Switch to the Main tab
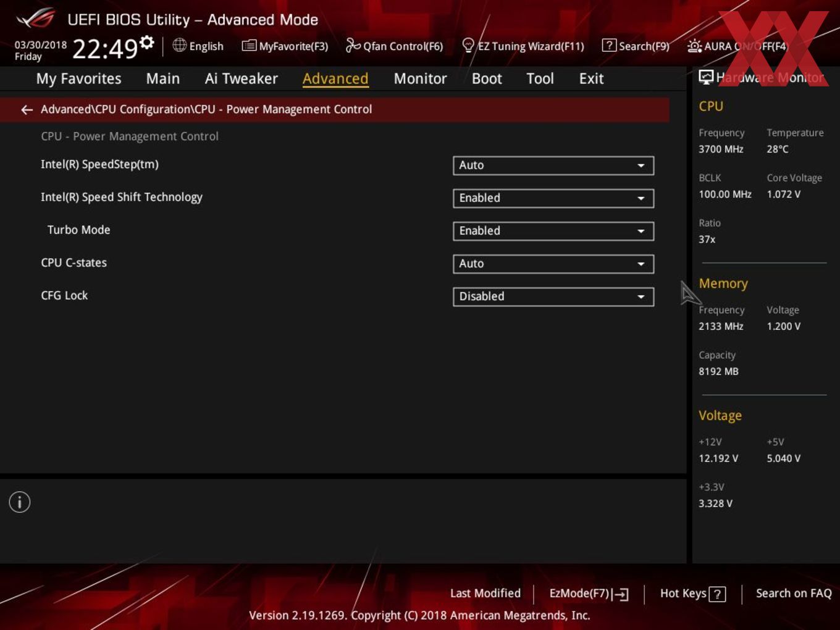 [x=162, y=78]
